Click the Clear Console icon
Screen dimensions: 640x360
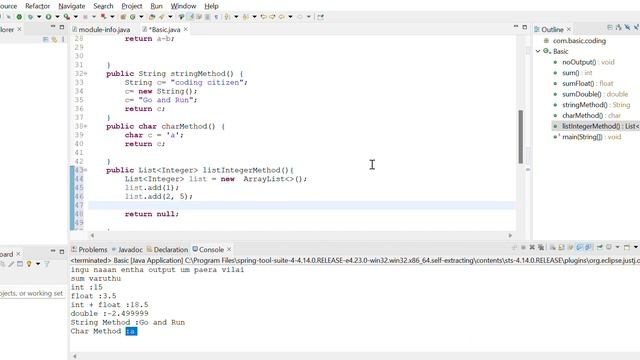(x=552, y=247)
